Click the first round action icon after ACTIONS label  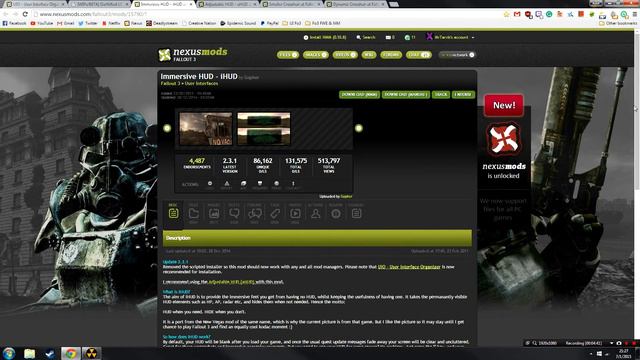(x=210, y=184)
